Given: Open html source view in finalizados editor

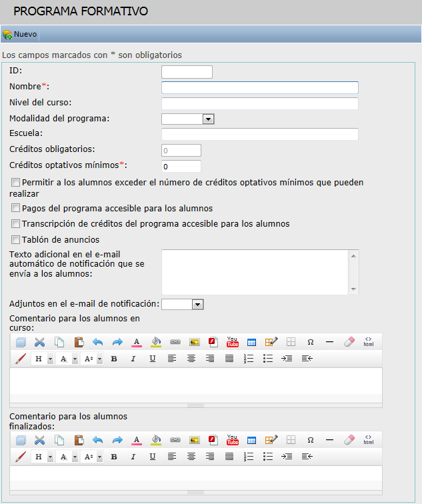Looking at the screenshot, I should pos(368,440).
